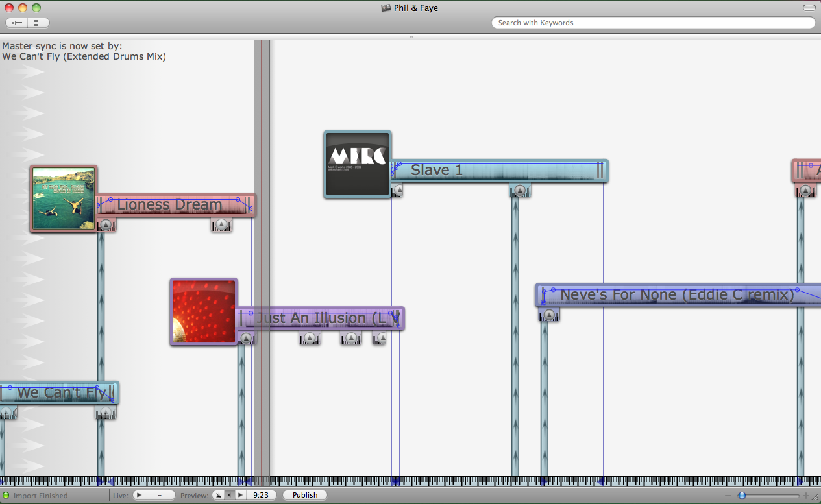This screenshot has height=504, width=821.
Task: Click the red Just An Illusion artwork
Action: (204, 312)
